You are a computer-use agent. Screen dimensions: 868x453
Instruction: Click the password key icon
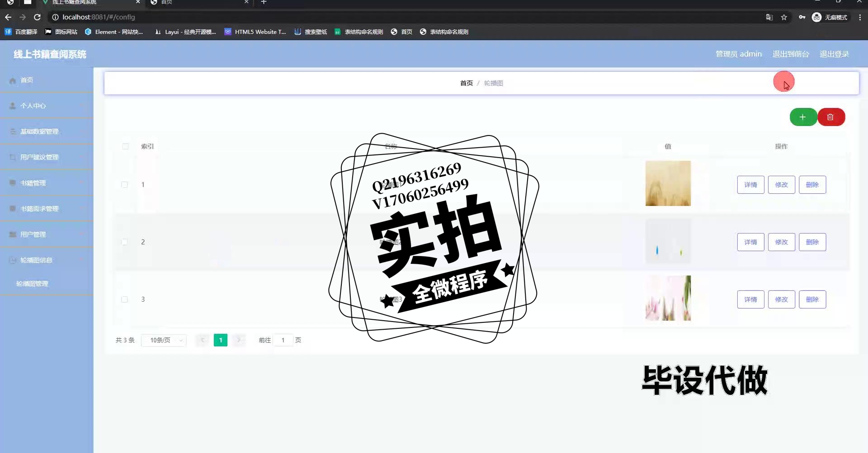pos(802,17)
